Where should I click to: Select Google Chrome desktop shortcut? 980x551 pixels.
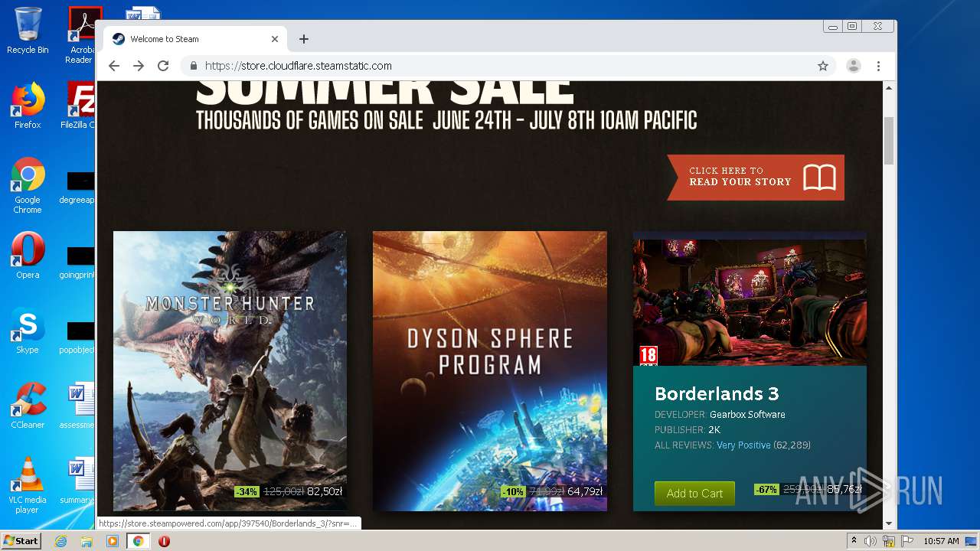(x=28, y=185)
